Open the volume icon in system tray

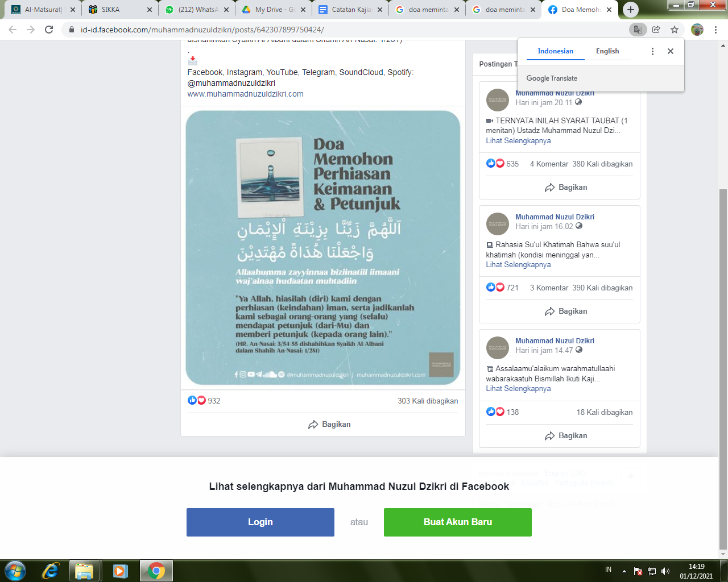click(x=665, y=571)
